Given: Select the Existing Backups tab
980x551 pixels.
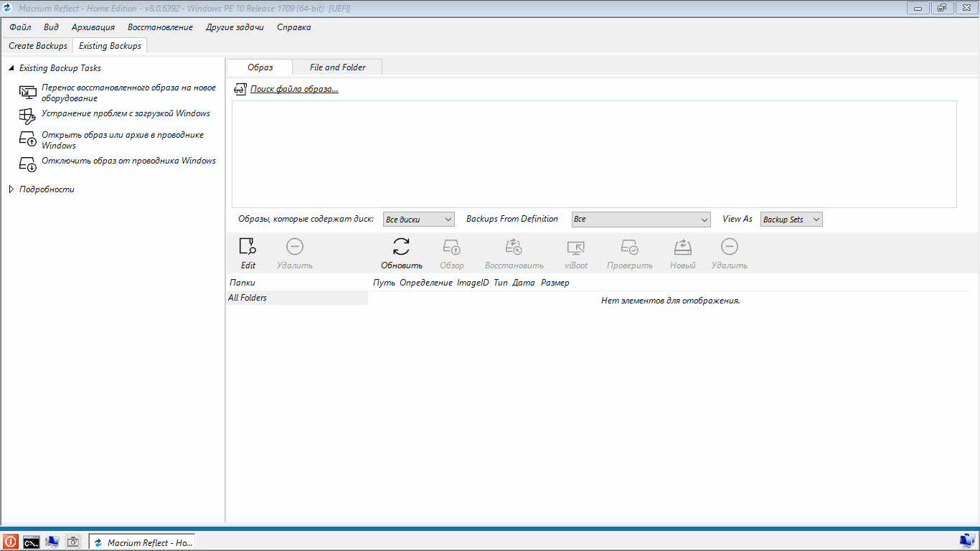Looking at the screenshot, I should point(110,46).
